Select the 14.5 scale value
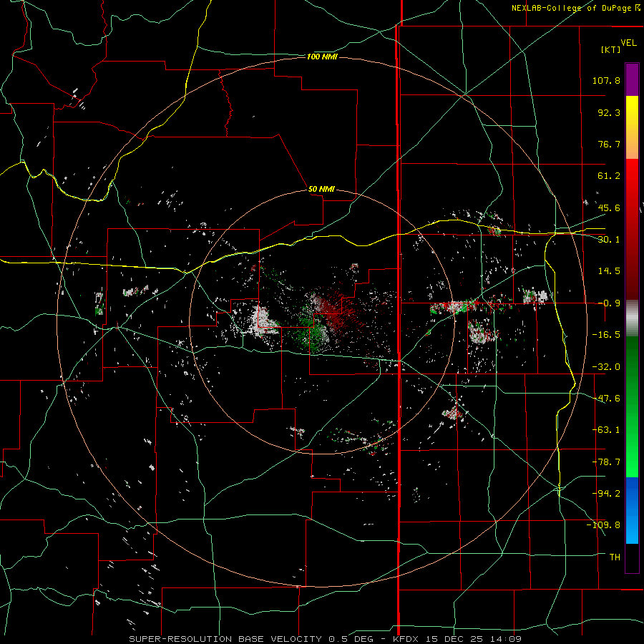 [609, 271]
